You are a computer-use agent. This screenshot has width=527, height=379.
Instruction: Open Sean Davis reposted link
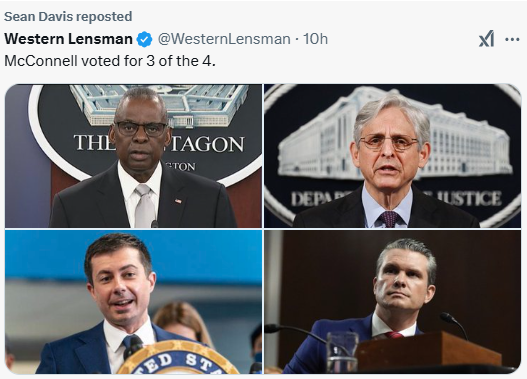tap(68, 16)
